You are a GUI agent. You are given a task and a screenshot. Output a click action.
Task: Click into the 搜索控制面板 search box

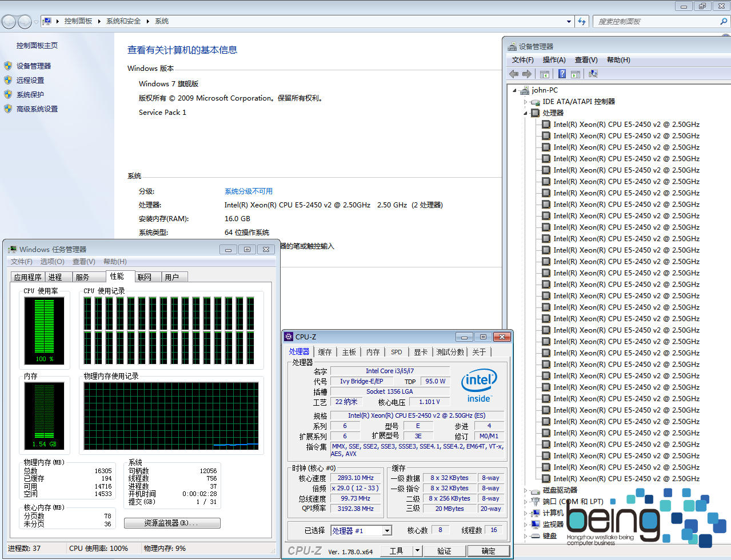[656, 21]
